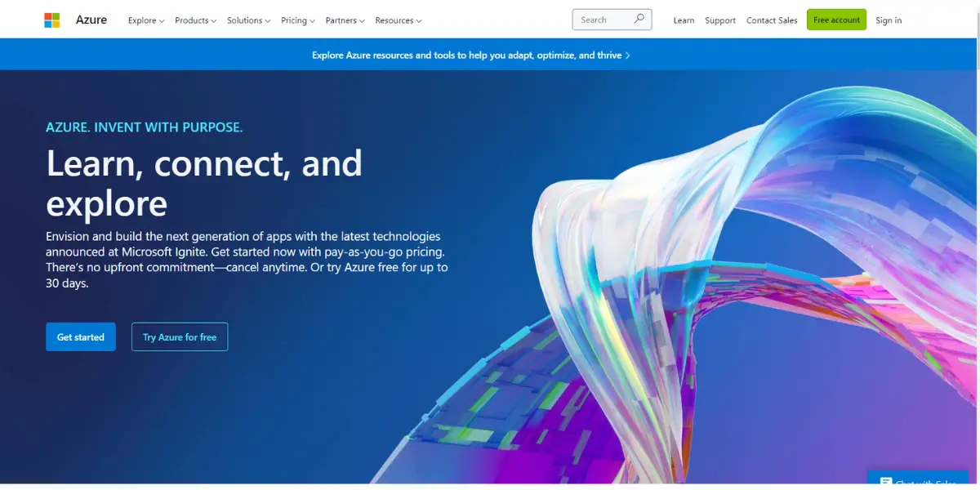Open the Solutions dropdown

(249, 20)
